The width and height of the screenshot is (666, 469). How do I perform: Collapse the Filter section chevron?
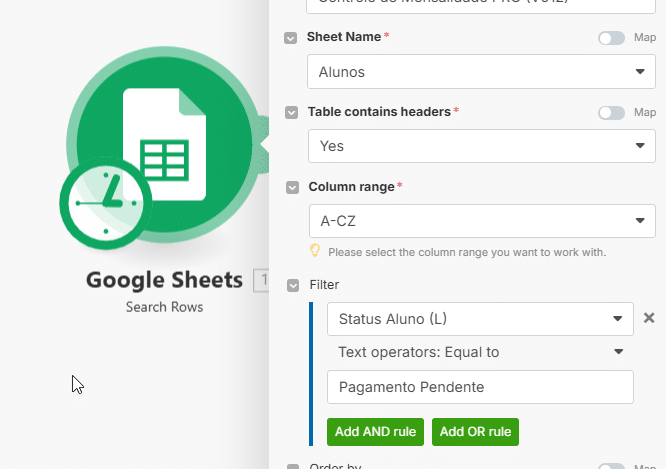coord(293,285)
